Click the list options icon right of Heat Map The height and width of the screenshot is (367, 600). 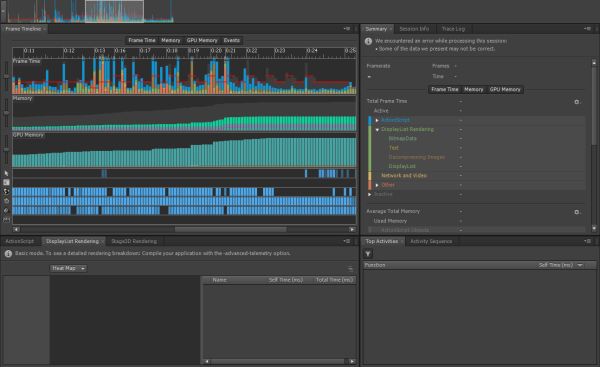coord(350,269)
